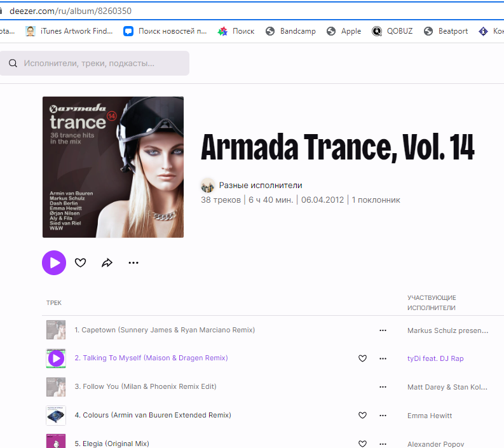Click the release date 06.04.2012

tap(322, 200)
